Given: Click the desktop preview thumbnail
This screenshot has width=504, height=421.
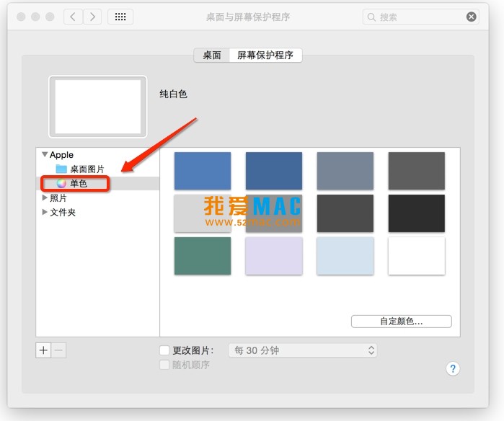Looking at the screenshot, I should coord(98,107).
